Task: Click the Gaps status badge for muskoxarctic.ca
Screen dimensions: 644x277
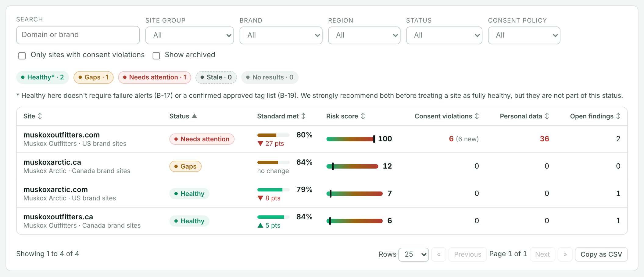Action: [185, 166]
